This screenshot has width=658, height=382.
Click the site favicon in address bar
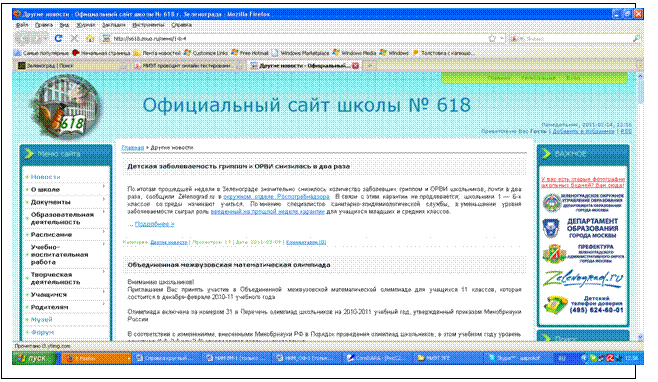[106, 39]
